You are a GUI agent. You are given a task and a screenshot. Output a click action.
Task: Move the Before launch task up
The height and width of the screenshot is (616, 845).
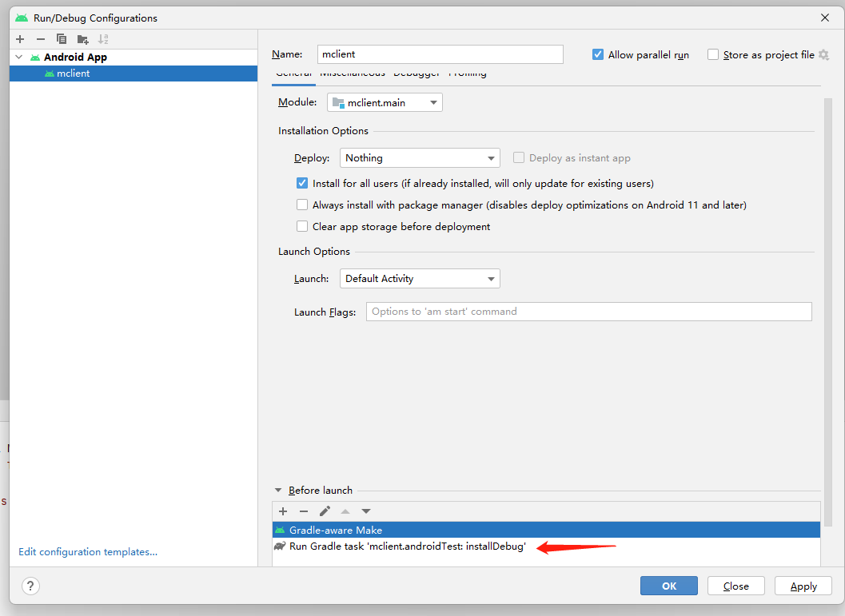coord(345,511)
